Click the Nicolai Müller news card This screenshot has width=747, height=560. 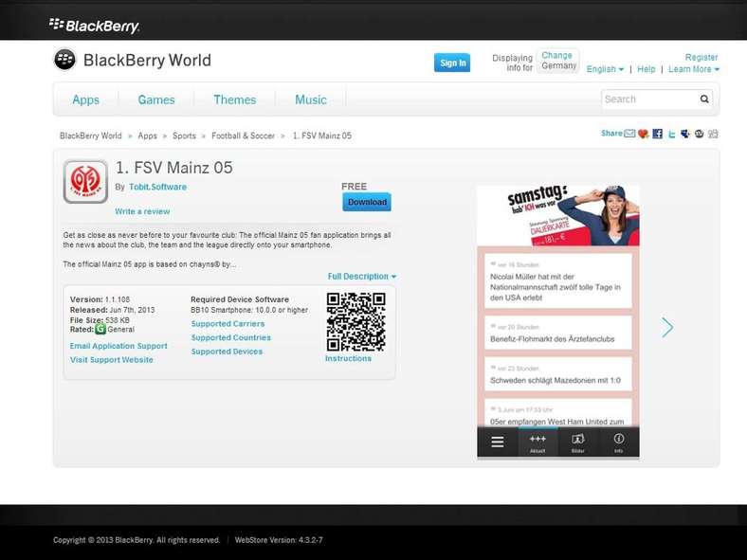point(558,281)
